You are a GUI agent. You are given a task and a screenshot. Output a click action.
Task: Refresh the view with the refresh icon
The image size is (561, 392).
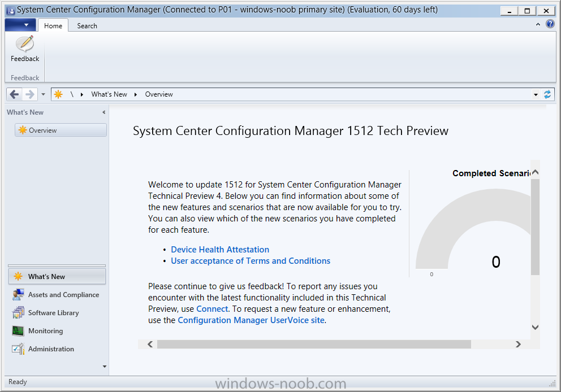547,94
